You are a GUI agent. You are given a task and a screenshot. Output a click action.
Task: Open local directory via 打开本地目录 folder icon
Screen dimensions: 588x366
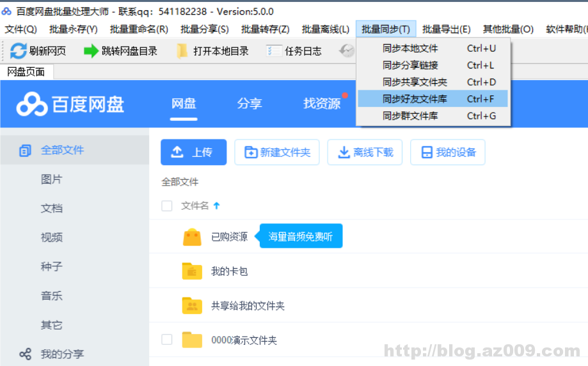(183, 51)
